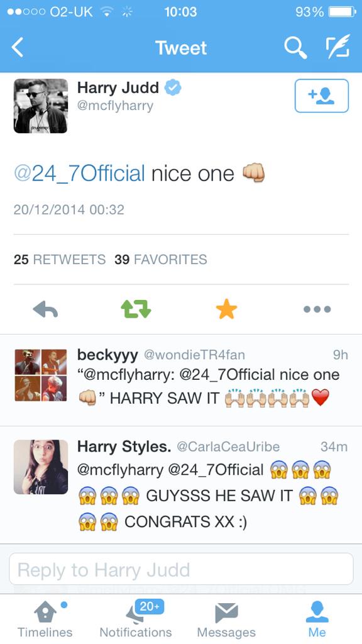Viewport: 362px width, 644px height.
Task: Open the three-dot more options menu
Action: pyautogui.click(x=317, y=309)
